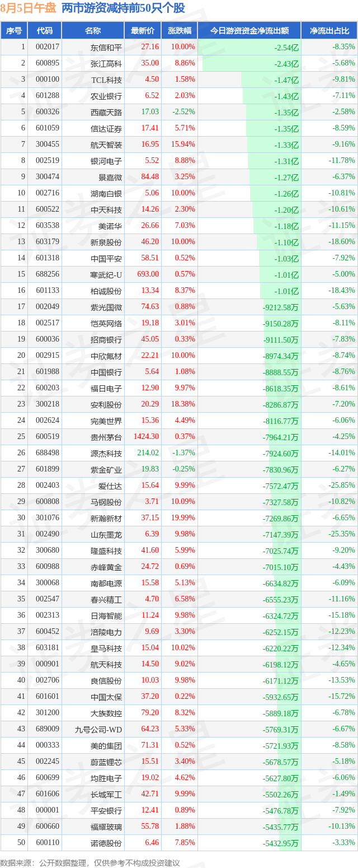Select 源杰科技 price 214.02

[148, 453]
